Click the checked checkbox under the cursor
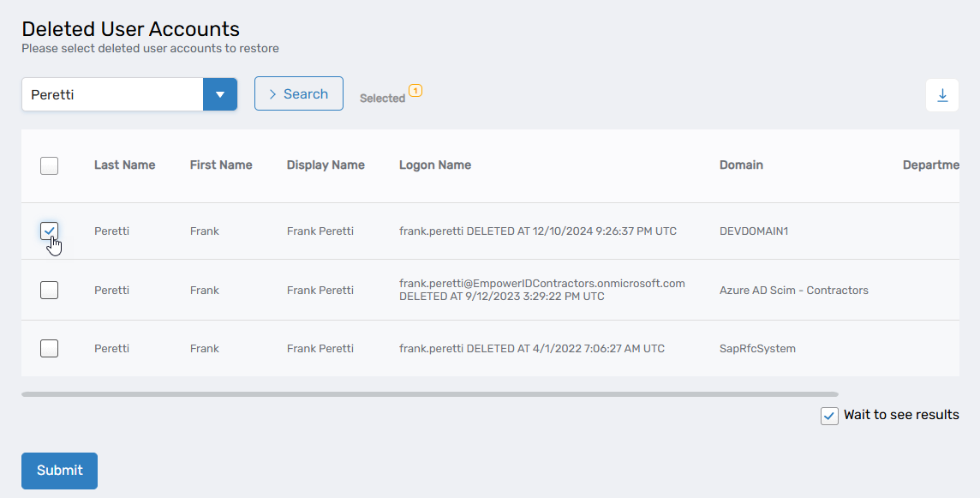The image size is (980, 498). [49, 231]
